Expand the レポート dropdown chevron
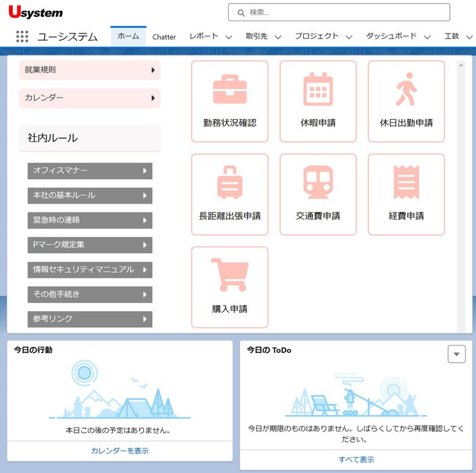Screen dimensions: 476x473 pyautogui.click(x=229, y=37)
